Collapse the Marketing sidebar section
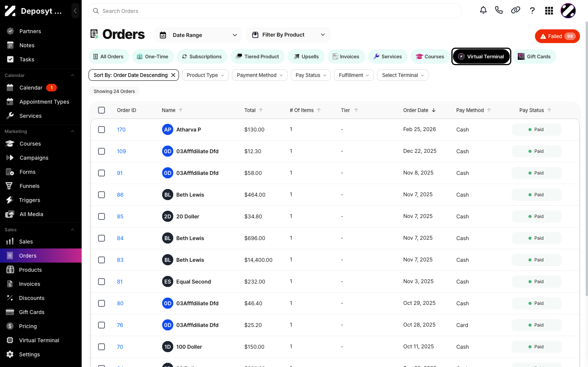This screenshot has height=367, width=588. (x=72, y=131)
